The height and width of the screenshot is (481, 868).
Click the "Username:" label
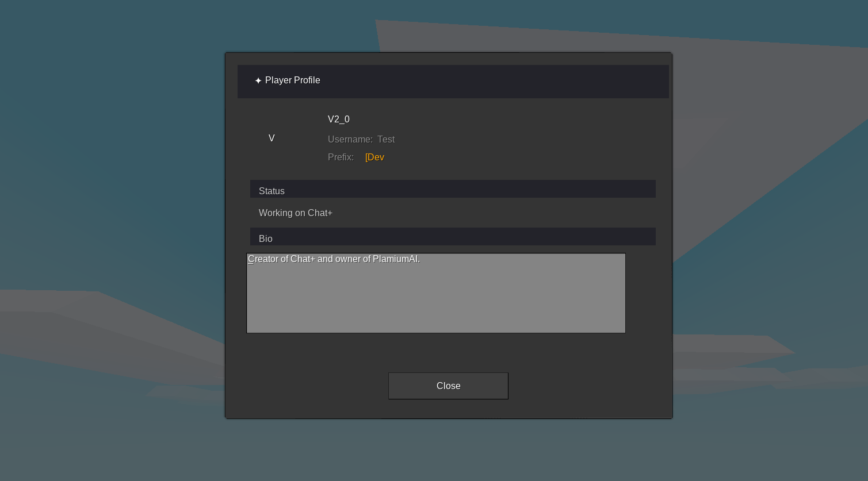click(350, 140)
